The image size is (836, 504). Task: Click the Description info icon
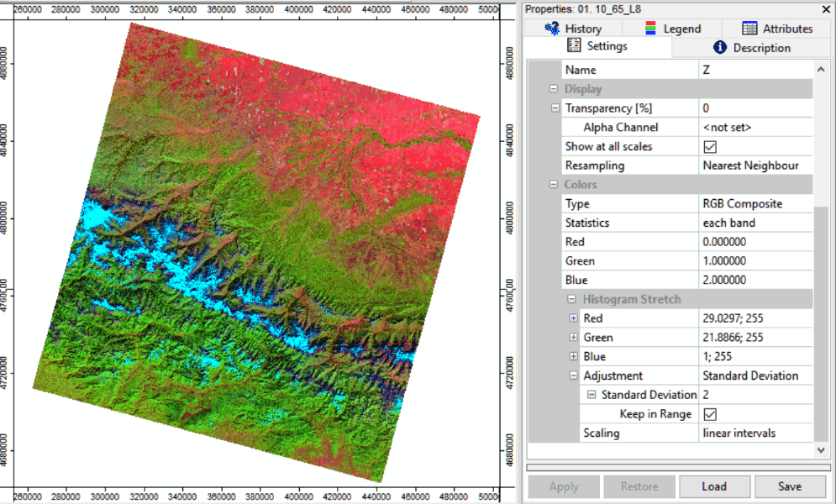tap(719, 48)
